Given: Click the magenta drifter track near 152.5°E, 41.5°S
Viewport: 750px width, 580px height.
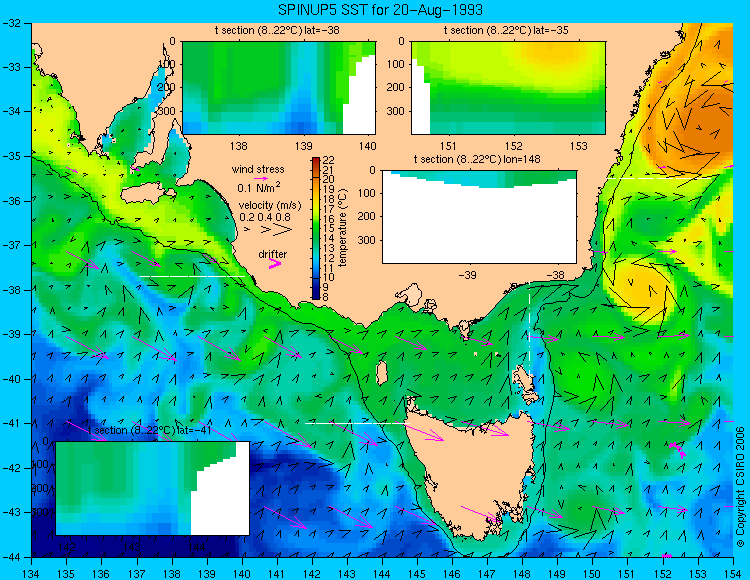Looking at the screenshot, I should point(677,449).
